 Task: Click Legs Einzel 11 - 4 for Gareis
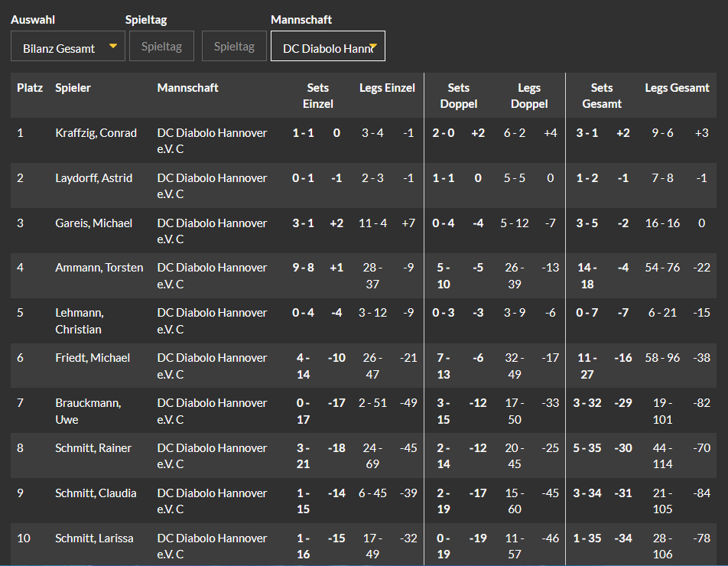pyautogui.click(x=373, y=223)
